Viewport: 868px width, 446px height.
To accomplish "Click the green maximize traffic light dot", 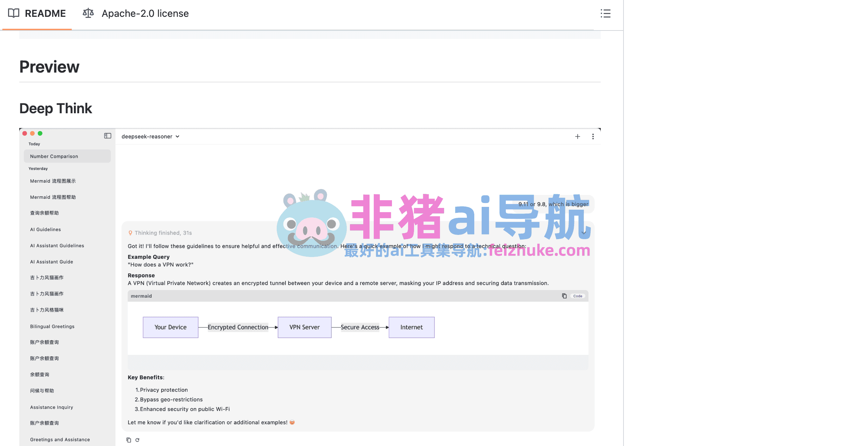I will coord(40,133).
